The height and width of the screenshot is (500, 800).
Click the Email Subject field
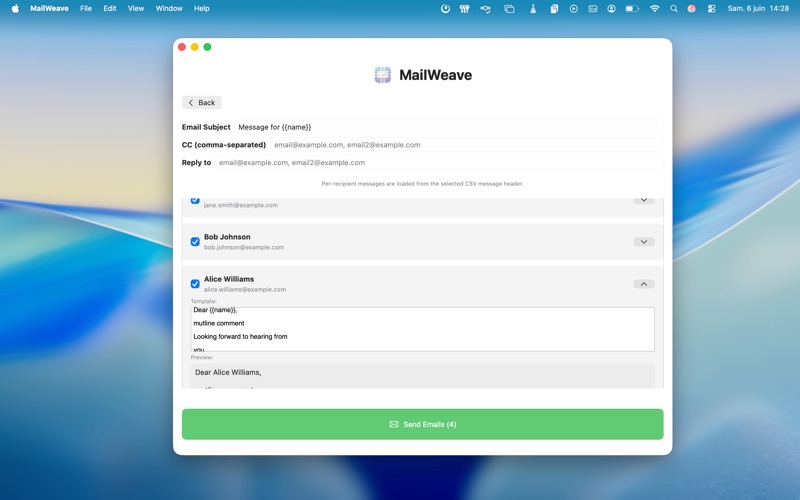pyautogui.click(x=449, y=127)
